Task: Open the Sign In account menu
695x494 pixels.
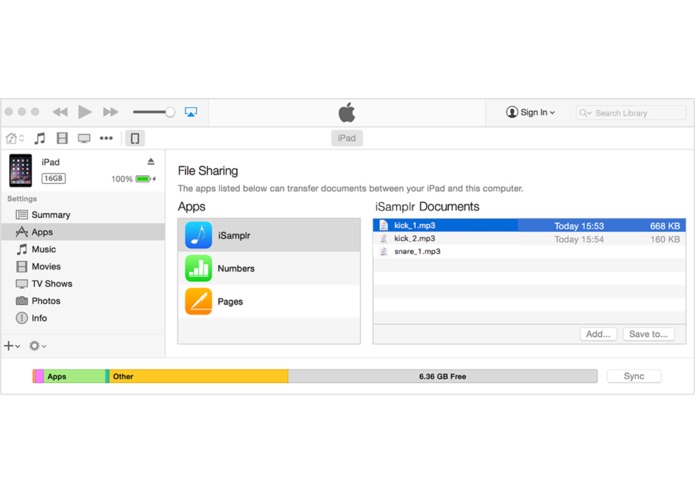Action: [531, 113]
